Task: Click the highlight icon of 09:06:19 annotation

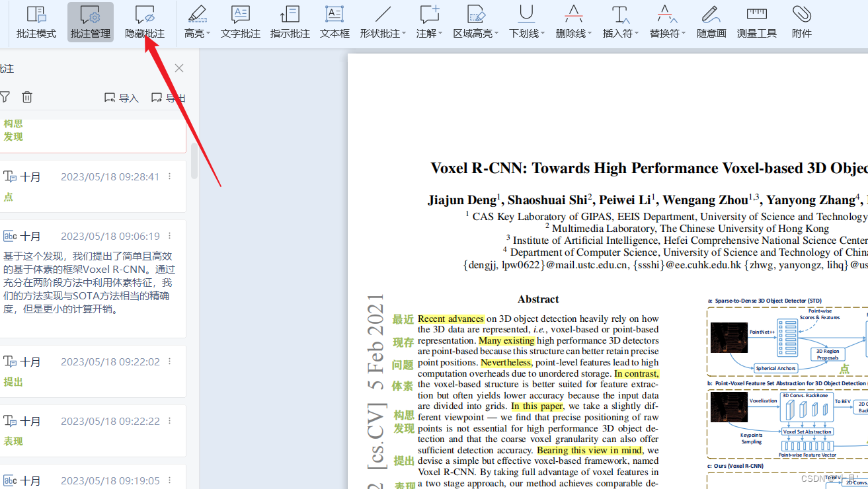Action: (10, 236)
